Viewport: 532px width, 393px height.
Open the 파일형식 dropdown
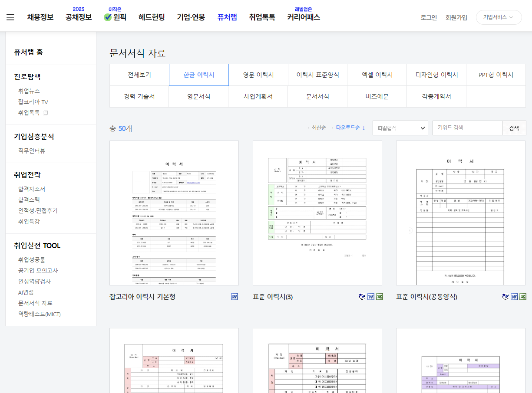(400, 128)
